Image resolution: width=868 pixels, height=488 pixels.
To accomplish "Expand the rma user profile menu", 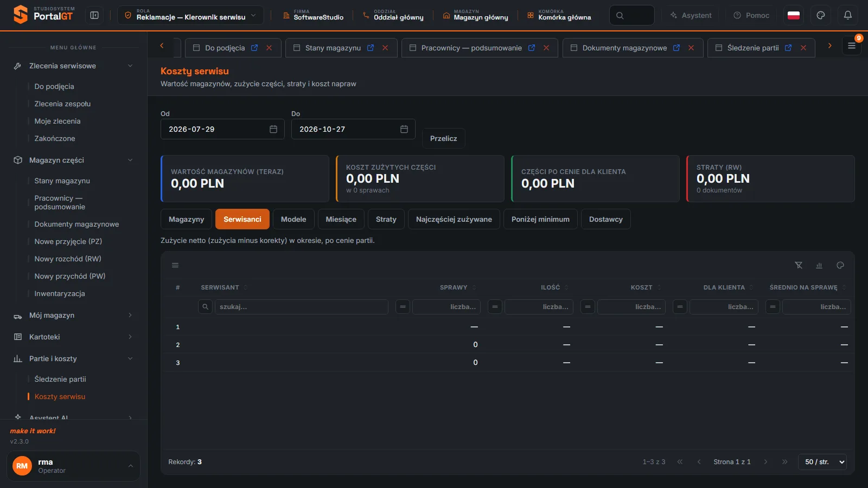I will [x=73, y=466].
